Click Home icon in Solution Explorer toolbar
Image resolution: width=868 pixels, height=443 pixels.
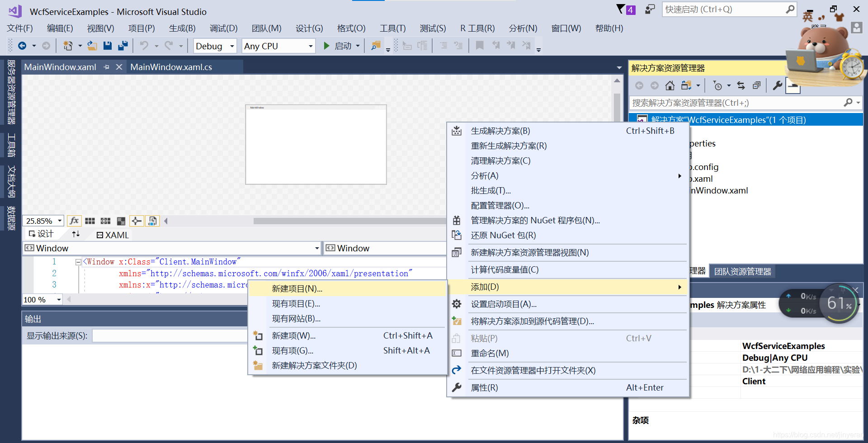[x=670, y=85]
